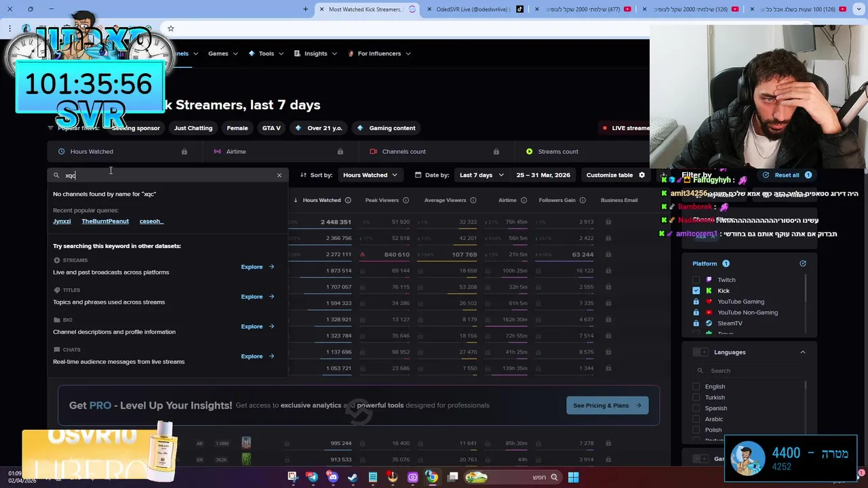Click the lock icon on the Airtime metric tab
Screen dimensions: 868x488
click(340, 151)
